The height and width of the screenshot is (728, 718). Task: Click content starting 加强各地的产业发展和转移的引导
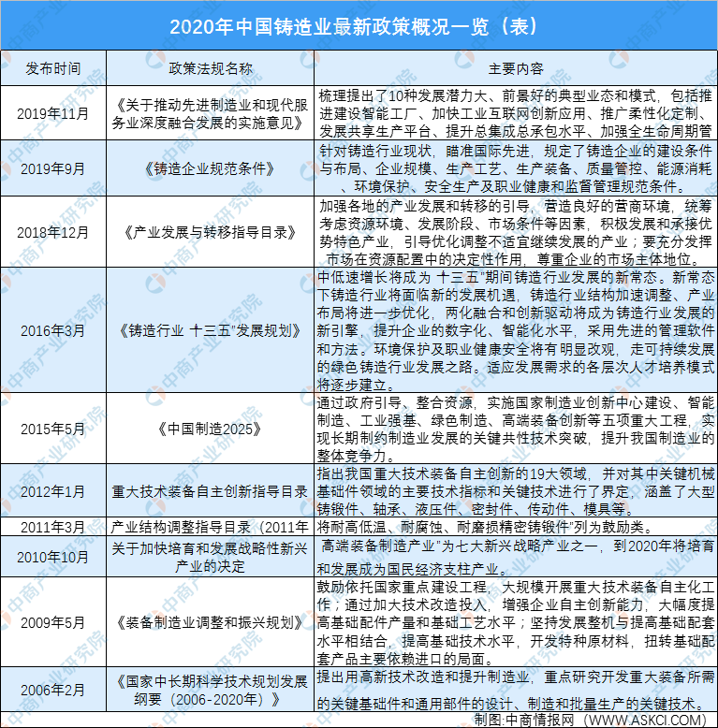pos(516,232)
